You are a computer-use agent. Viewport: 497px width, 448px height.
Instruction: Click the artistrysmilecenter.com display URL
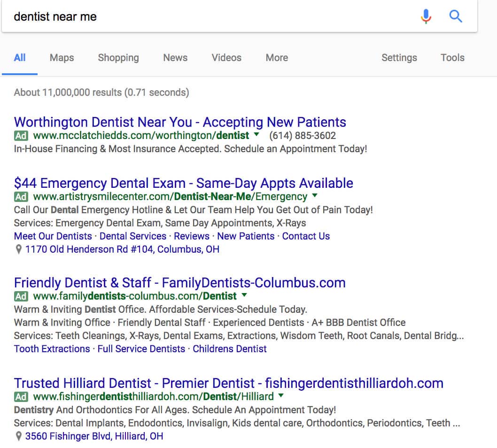click(170, 197)
